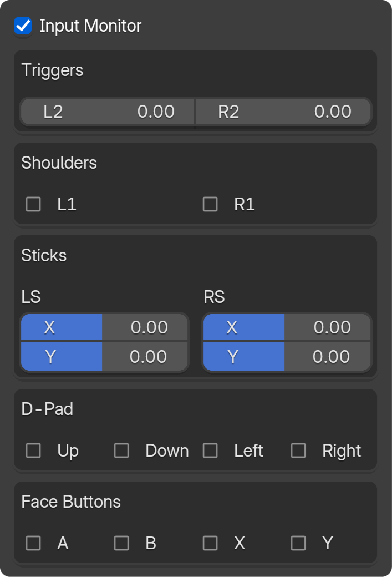Enable the Y face button checkbox
Image resolution: width=392 pixels, height=577 pixels.
point(298,543)
